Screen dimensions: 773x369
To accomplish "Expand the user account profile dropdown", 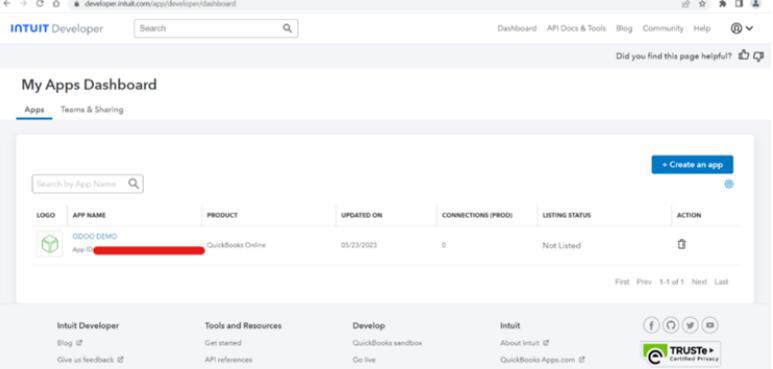I will coord(742,29).
